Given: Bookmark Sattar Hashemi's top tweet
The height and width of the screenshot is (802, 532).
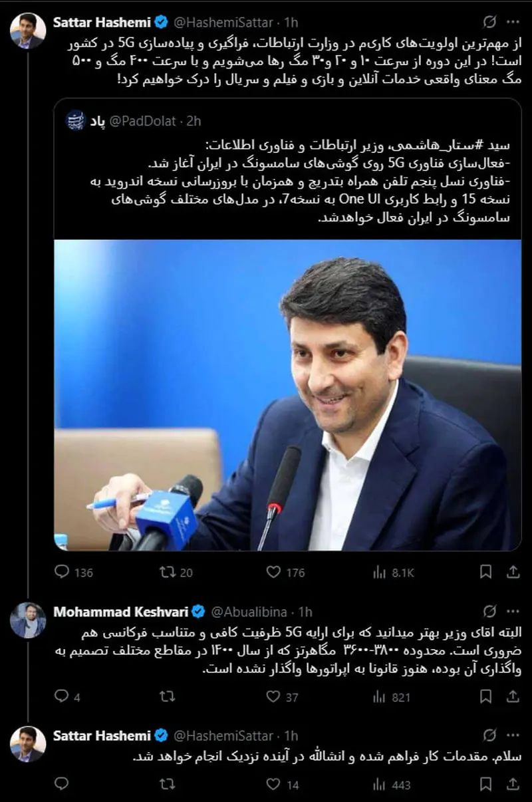Looking at the screenshot, I should pyautogui.click(x=486, y=571).
